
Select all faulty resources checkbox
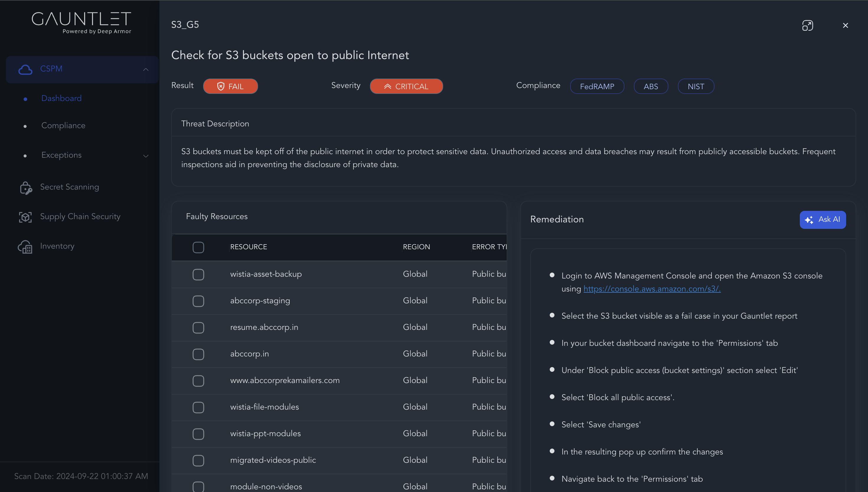point(198,247)
